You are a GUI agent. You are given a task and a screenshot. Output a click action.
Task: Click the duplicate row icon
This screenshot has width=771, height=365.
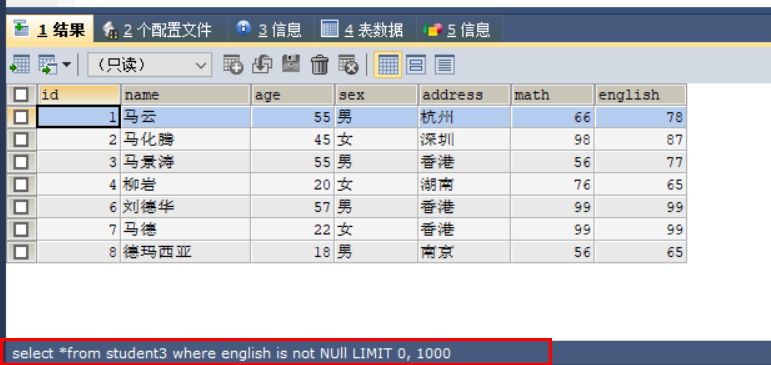point(262,64)
